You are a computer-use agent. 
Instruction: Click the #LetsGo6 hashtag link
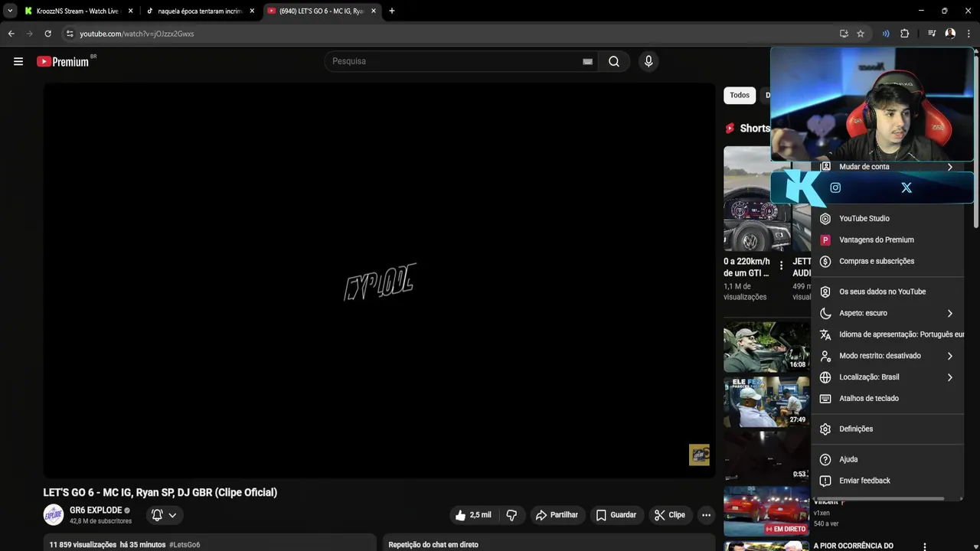(x=185, y=545)
